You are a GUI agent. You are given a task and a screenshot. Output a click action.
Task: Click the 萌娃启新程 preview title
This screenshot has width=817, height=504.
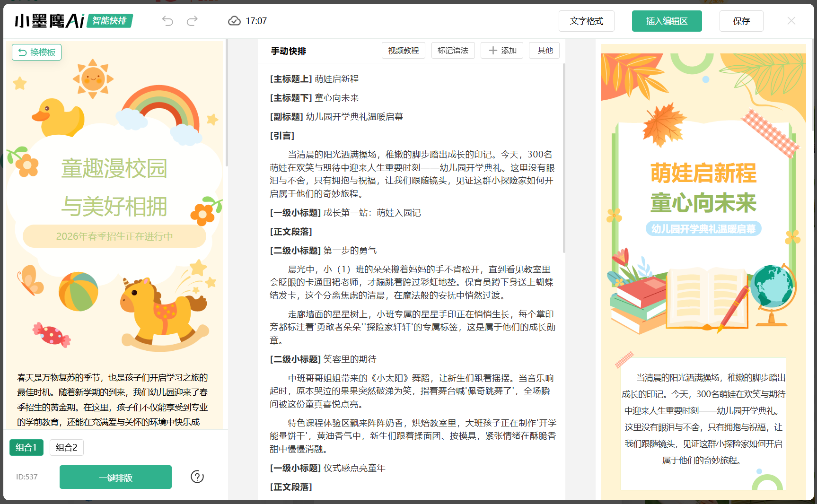point(703,173)
